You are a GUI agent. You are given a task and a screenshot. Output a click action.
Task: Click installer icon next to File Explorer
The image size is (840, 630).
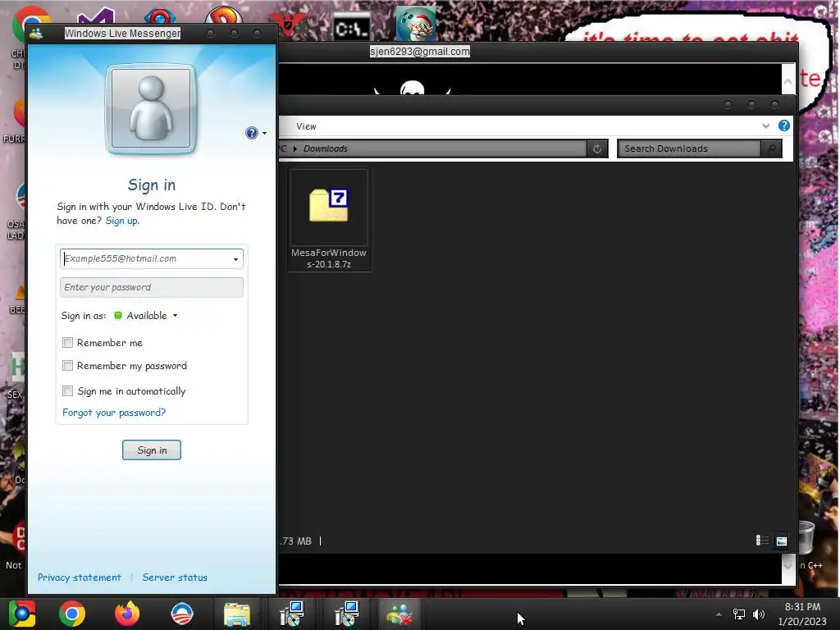pos(292,614)
